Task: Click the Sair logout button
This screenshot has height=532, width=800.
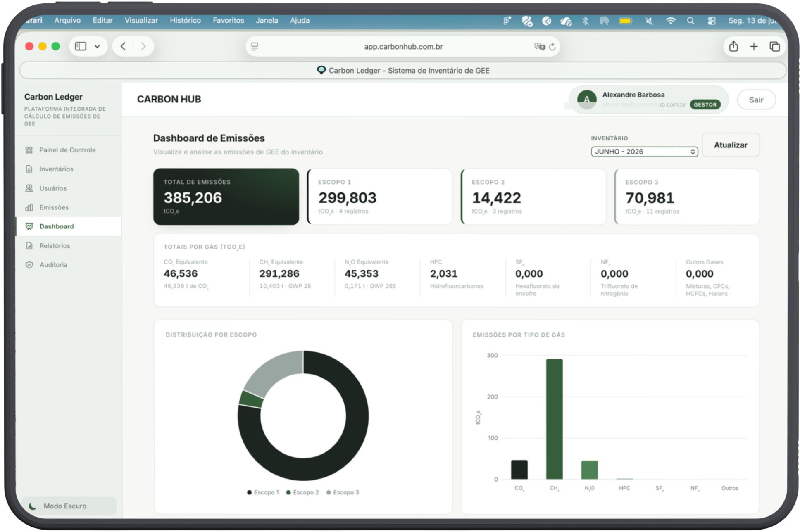Action: coord(756,100)
